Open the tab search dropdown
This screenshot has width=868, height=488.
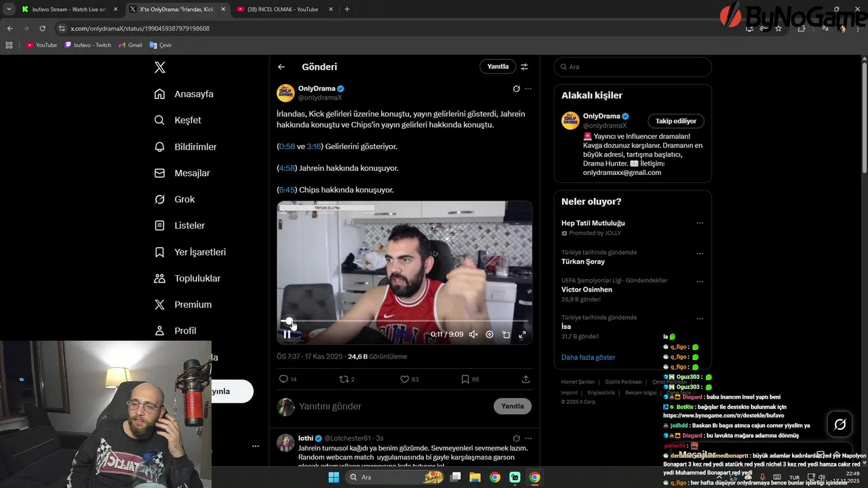click(x=8, y=9)
